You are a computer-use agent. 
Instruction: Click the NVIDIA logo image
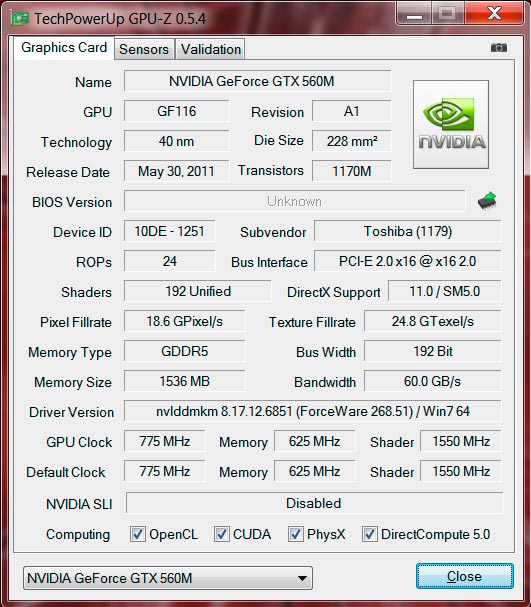(451, 124)
